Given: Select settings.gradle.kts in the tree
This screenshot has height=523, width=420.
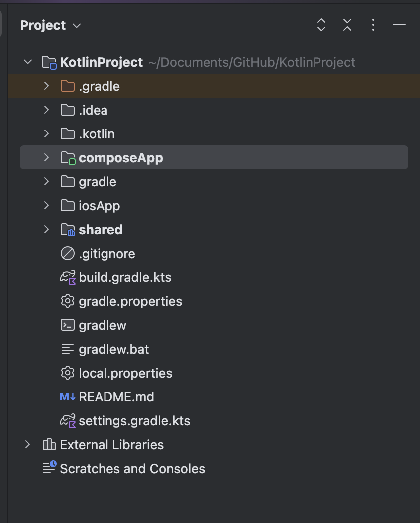Looking at the screenshot, I should tap(134, 421).
